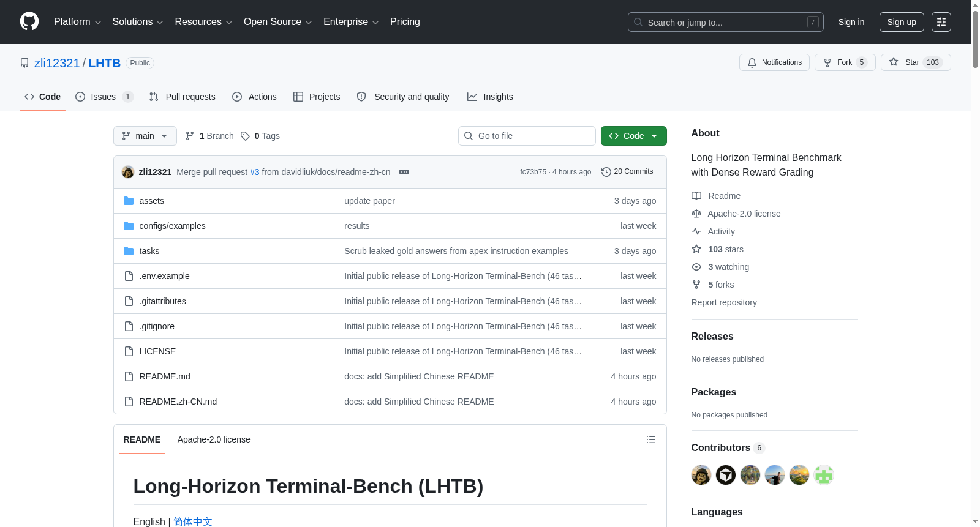Click the Sign up button
The height and width of the screenshot is (527, 980).
(x=902, y=22)
